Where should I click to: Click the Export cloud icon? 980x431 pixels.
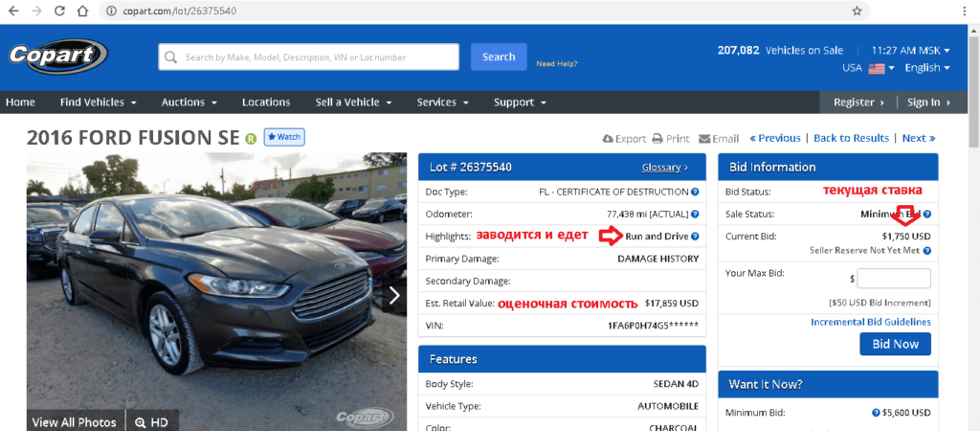pyautogui.click(x=608, y=138)
